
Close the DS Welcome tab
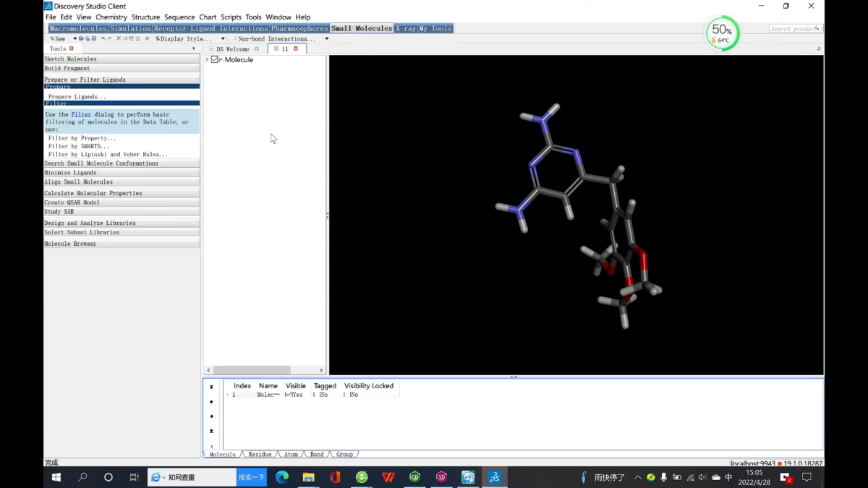(256, 49)
